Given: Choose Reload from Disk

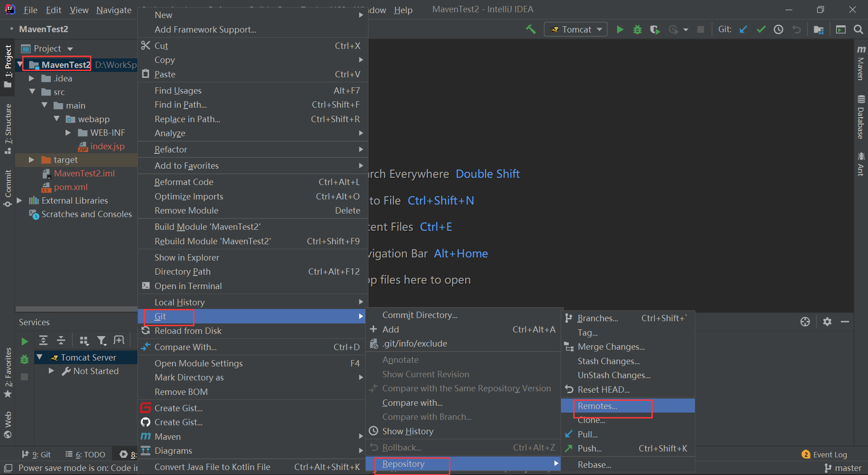Looking at the screenshot, I should [x=253, y=331].
